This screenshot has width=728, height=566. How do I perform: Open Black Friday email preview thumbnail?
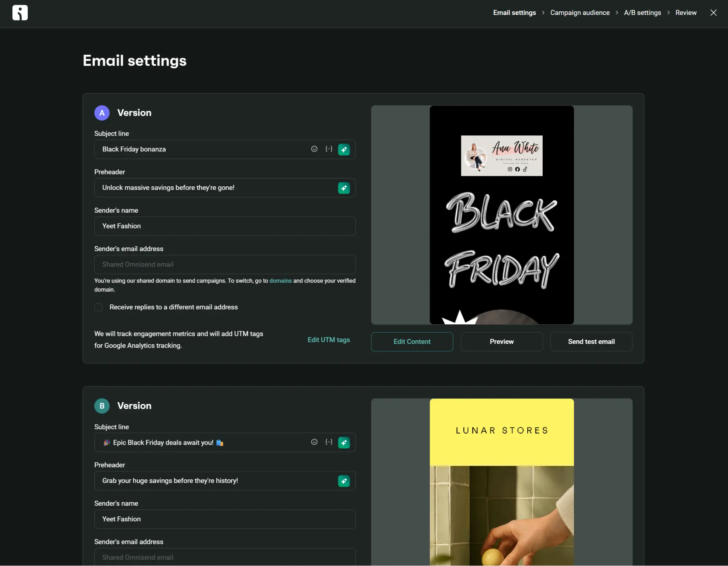coord(501,215)
